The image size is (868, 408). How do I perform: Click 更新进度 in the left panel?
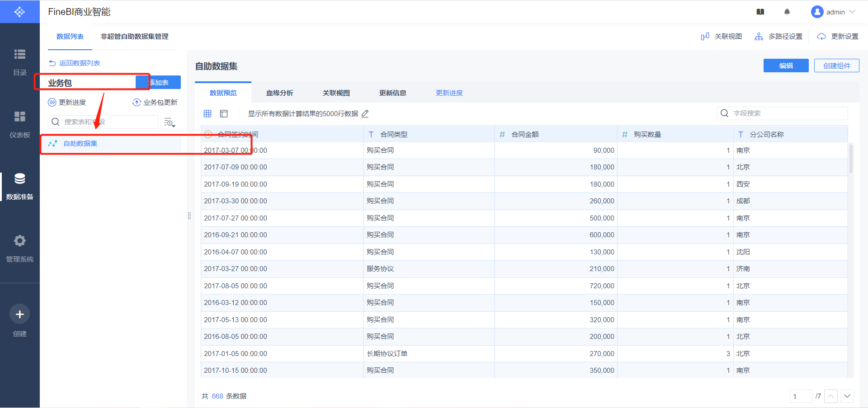tap(67, 103)
